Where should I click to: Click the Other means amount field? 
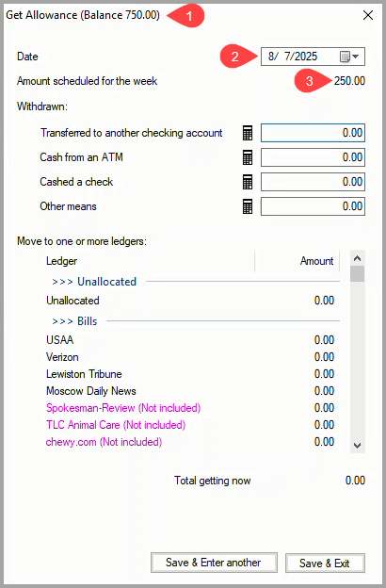point(313,206)
